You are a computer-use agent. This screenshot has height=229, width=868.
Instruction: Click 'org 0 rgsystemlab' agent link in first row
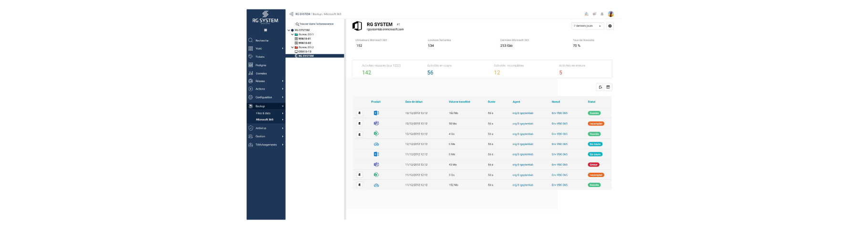pos(523,113)
